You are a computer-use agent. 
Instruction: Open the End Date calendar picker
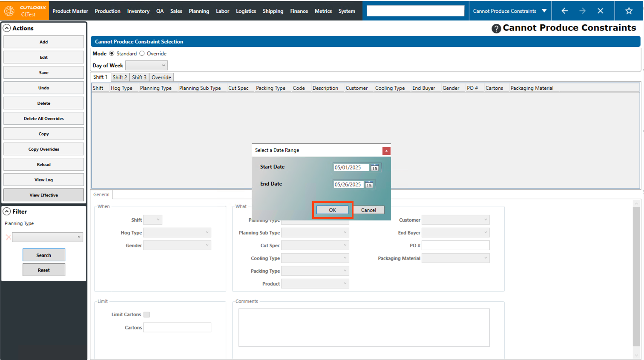369,185
